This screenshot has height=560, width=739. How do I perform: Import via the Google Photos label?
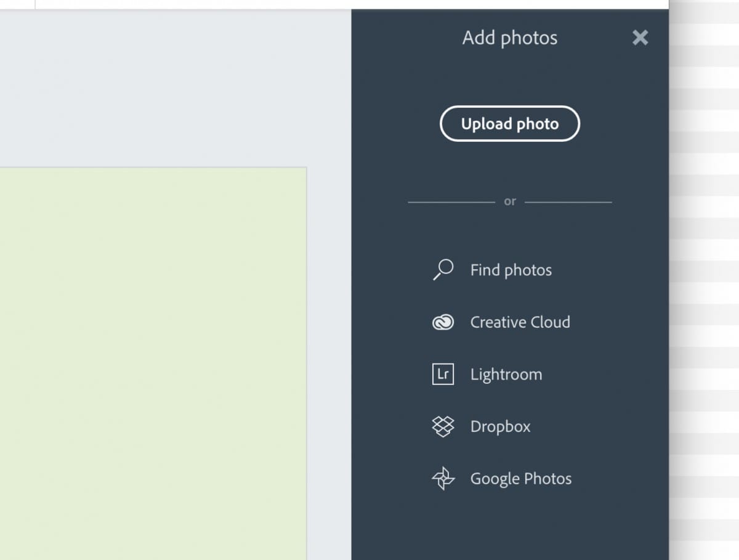click(x=521, y=479)
